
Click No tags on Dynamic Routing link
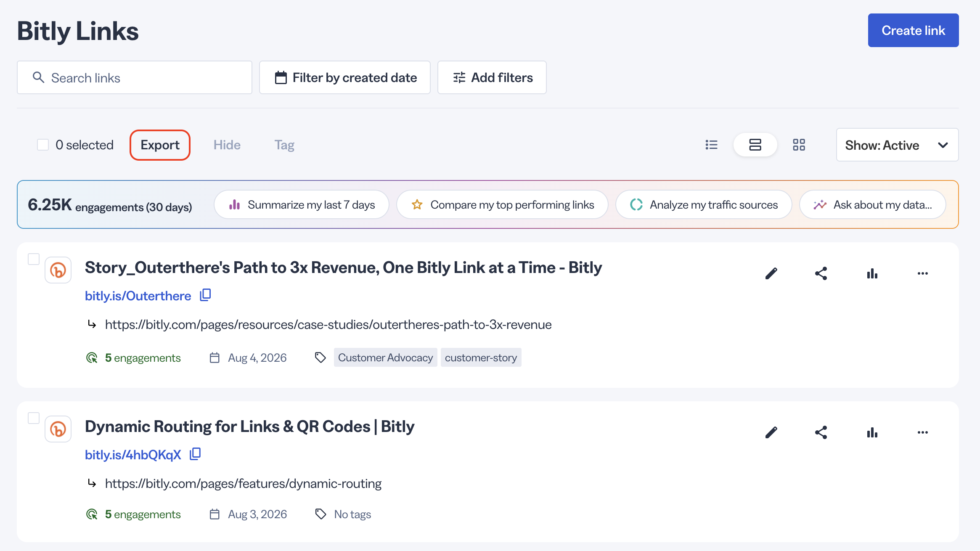point(352,514)
